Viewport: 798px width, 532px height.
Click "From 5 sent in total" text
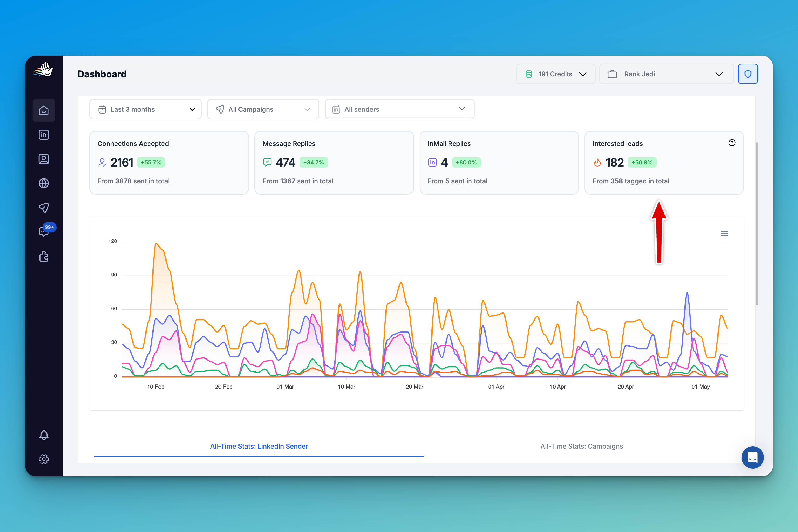[x=457, y=181]
